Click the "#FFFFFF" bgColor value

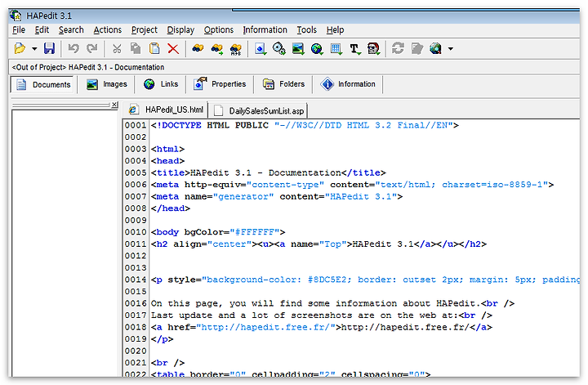pos(255,232)
